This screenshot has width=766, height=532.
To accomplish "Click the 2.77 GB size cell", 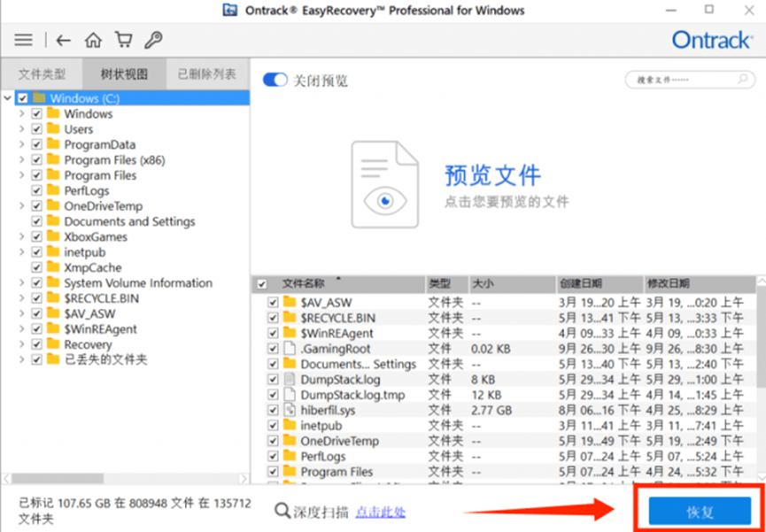I will [x=491, y=411].
